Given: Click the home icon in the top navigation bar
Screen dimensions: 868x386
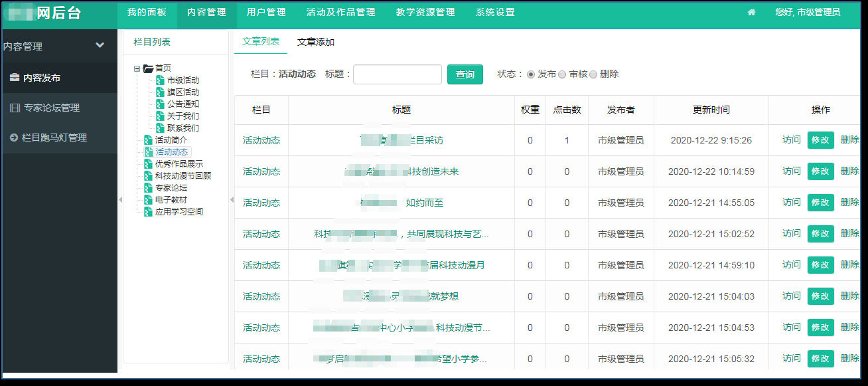Looking at the screenshot, I should click(751, 11).
